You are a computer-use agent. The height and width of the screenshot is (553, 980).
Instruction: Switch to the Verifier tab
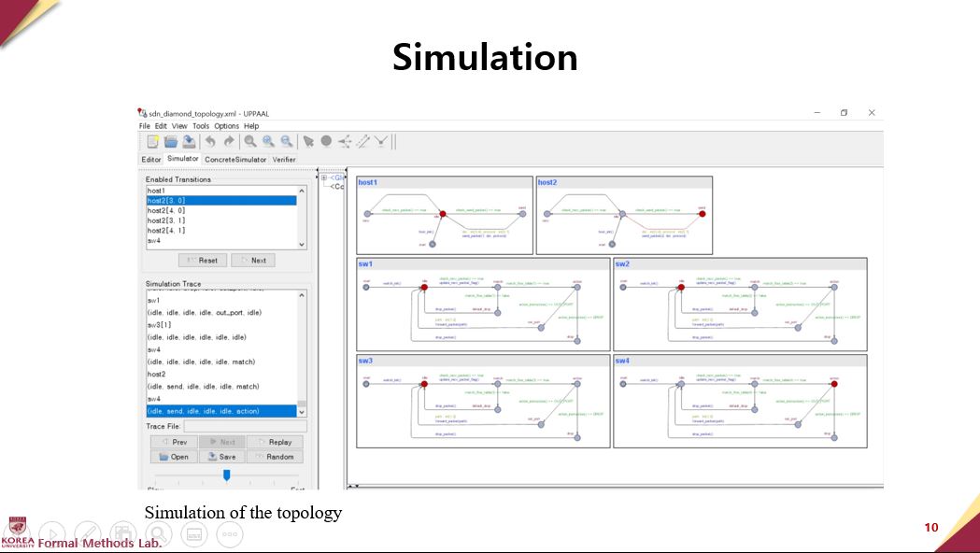point(284,160)
